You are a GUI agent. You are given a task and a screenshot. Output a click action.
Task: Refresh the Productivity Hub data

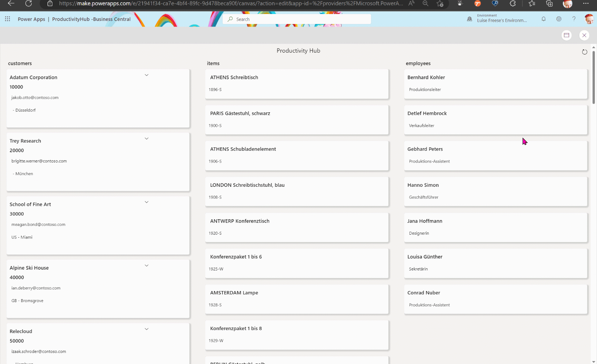click(584, 52)
